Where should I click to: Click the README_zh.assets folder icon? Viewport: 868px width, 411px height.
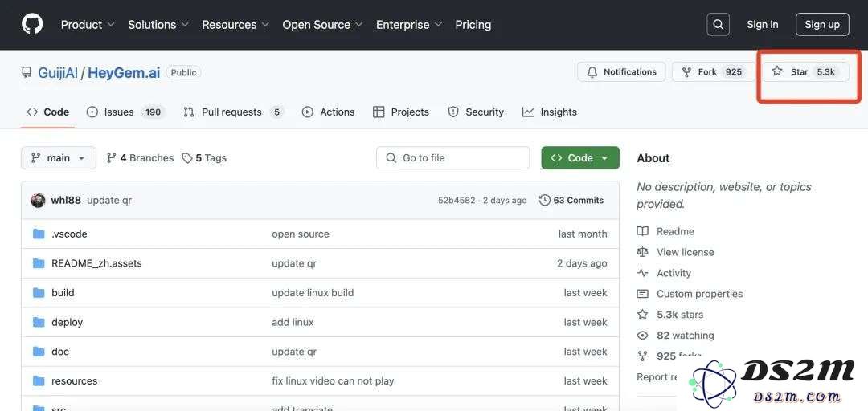[39, 263]
